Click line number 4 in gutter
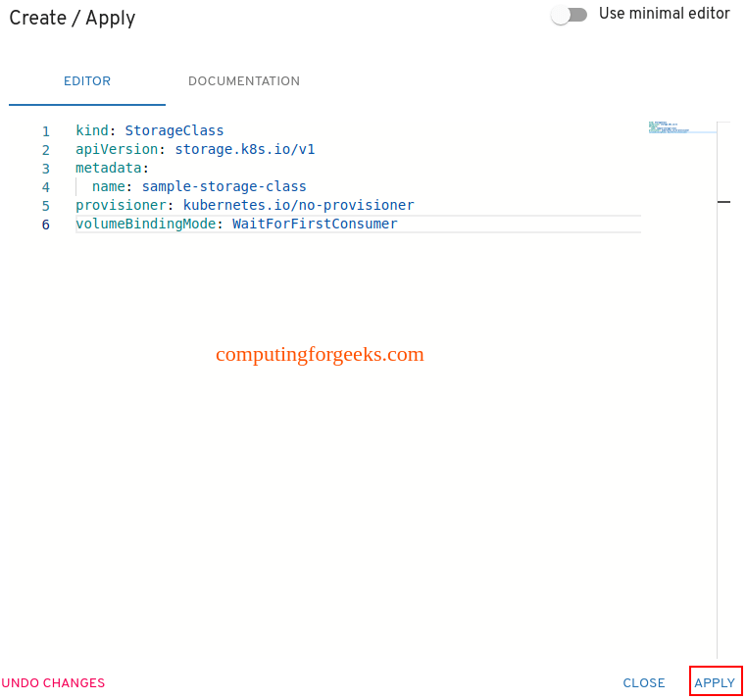747x700 pixels. click(46, 187)
